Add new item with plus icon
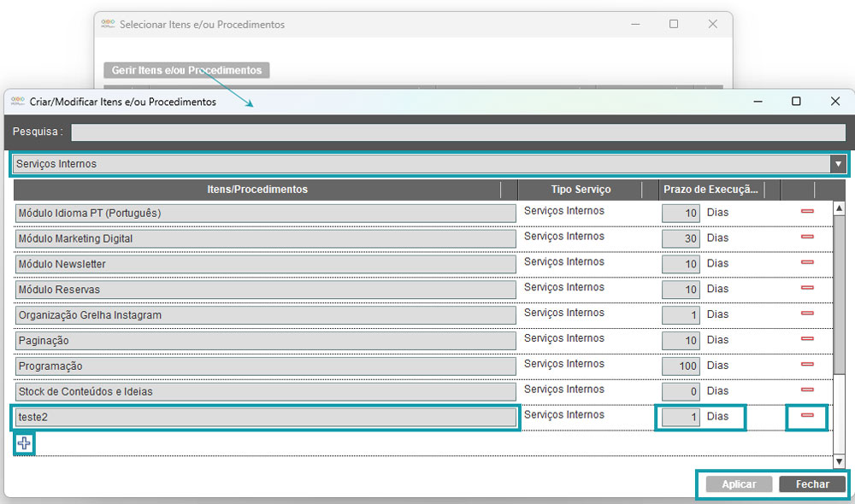 click(x=24, y=443)
